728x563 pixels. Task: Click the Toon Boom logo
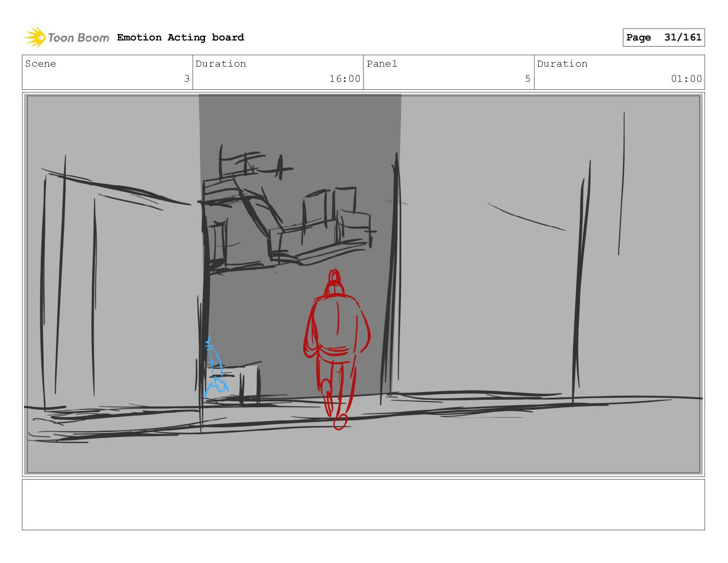(x=67, y=37)
